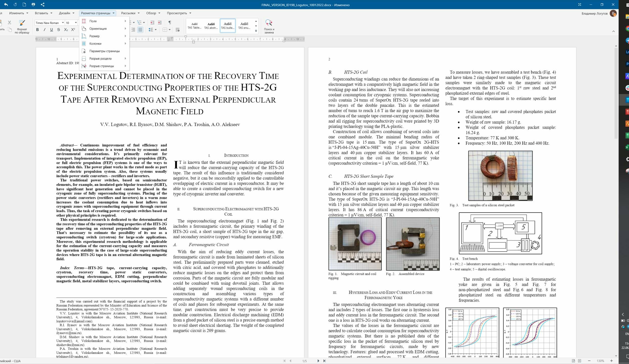Click the 130% zoom level text
629x364 pixels.
coord(600,361)
